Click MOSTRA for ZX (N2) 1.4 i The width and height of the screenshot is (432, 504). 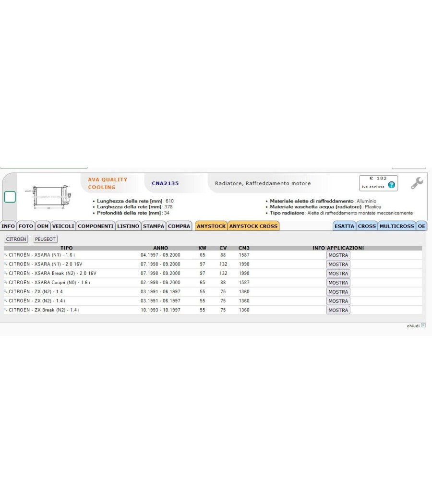(x=338, y=301)
